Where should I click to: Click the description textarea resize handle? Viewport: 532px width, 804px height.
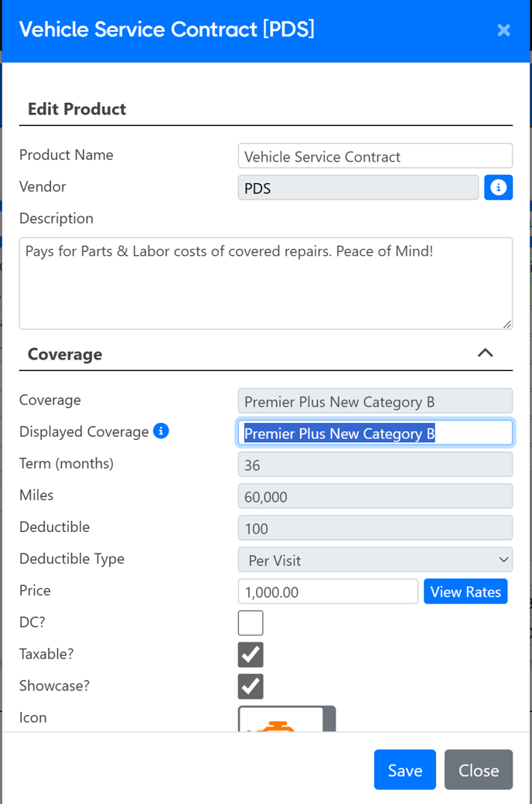coord(506,324)
